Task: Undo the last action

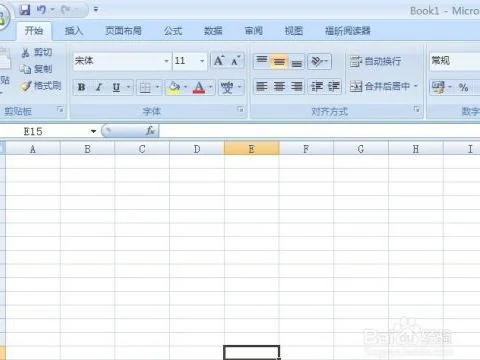Action: (x=41, y=10)
